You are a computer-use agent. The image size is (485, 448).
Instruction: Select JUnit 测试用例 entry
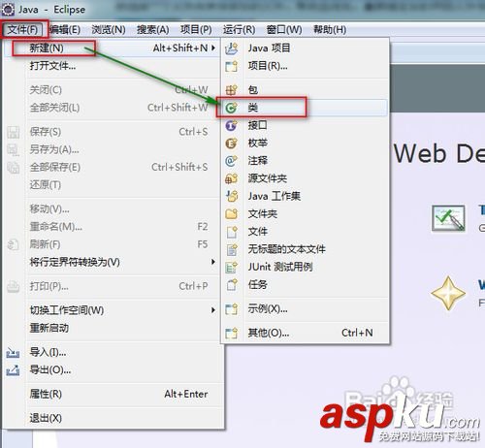click(305, 267)
